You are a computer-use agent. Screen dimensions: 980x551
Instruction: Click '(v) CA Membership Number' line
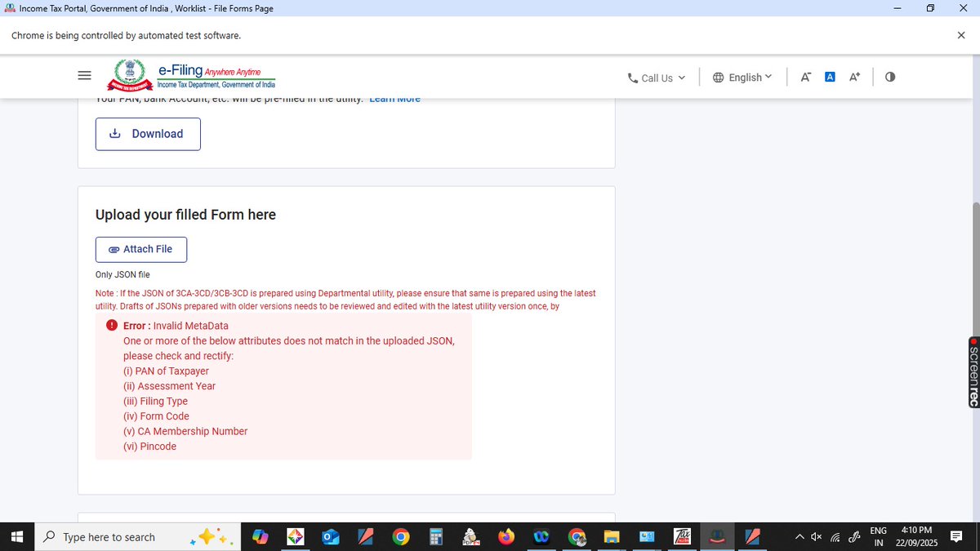coord(185,431)
